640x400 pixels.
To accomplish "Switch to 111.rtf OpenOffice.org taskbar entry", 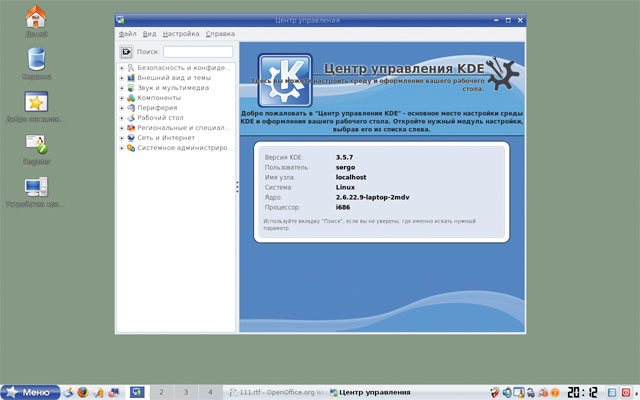I will (276, 392).
